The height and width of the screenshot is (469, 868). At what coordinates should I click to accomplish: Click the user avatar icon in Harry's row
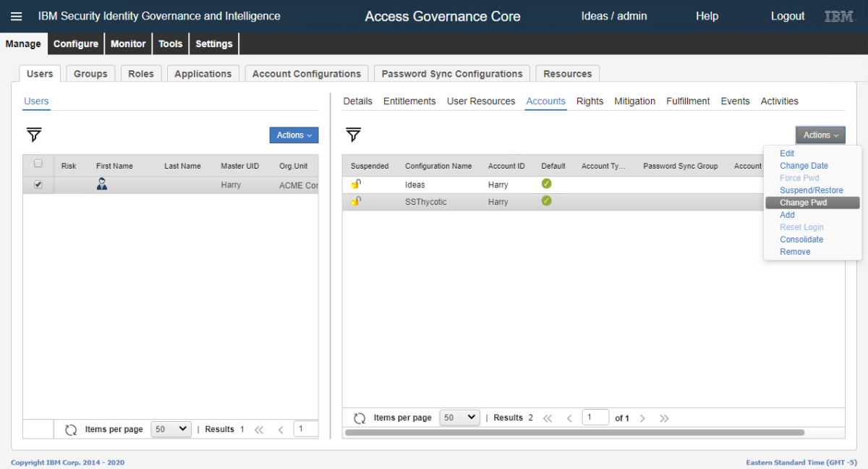[x=102, y=185]
